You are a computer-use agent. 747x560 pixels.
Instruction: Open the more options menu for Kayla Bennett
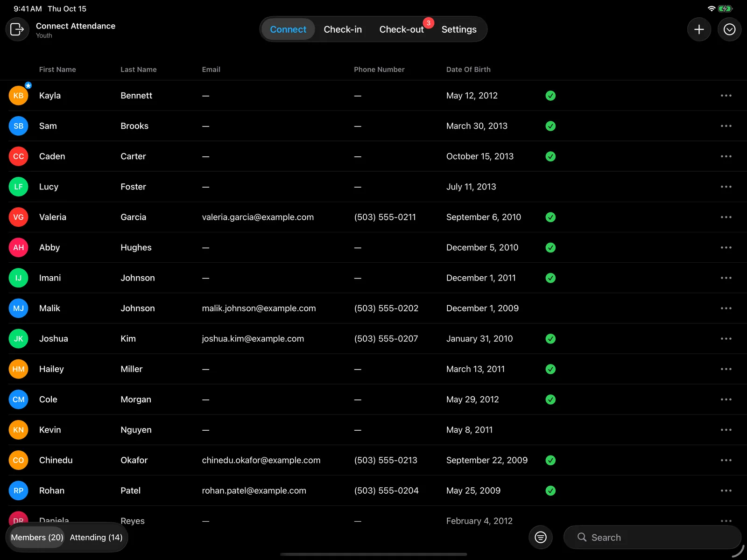(x=726, y=96)
